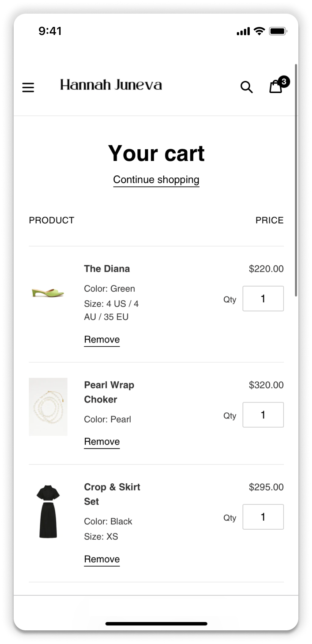Image resolution: width=312 pixels, height=644 pixels.
Task: Remove the Pearl Wrap Choker from cart
Action: point(102,442)
